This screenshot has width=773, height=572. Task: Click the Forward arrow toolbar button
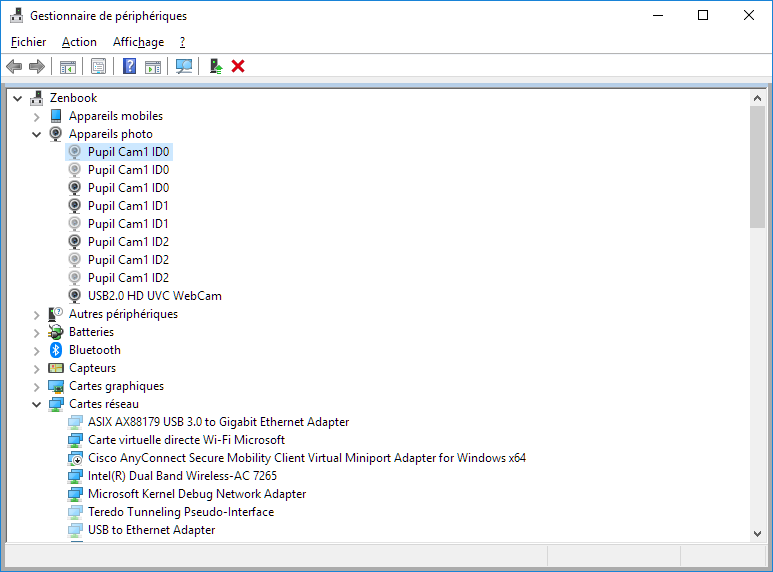[x=37, y=66]
